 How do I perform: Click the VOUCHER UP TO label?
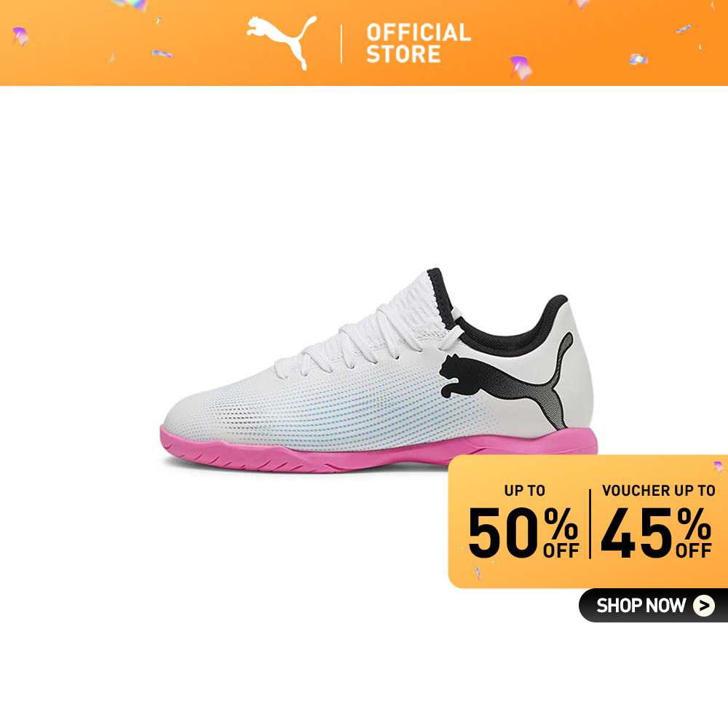[658, 490]
